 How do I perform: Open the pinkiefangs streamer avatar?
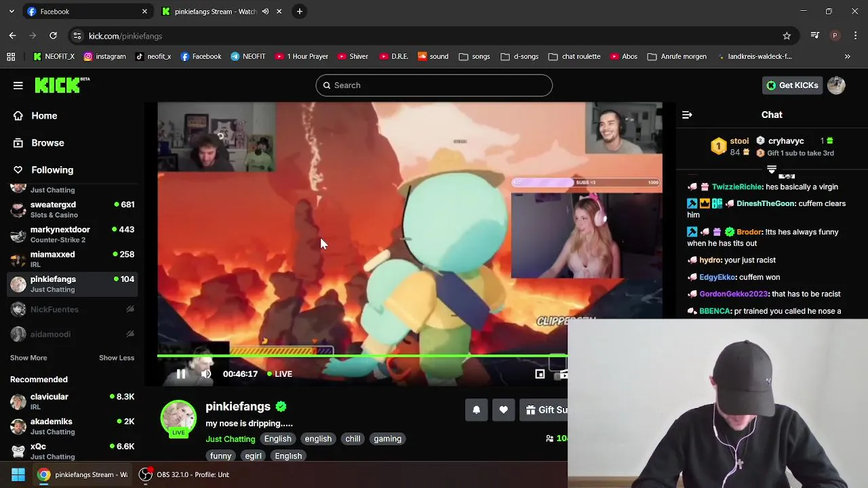click(x=178, y=418)
